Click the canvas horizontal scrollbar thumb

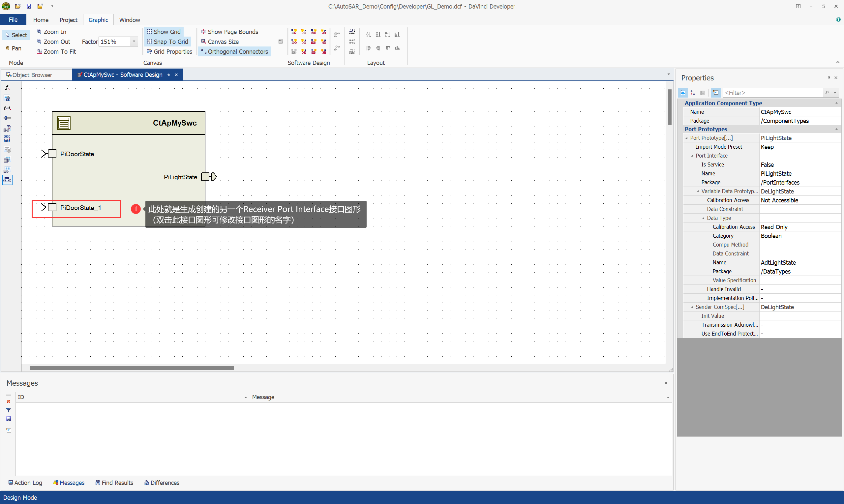pos(132,368)
